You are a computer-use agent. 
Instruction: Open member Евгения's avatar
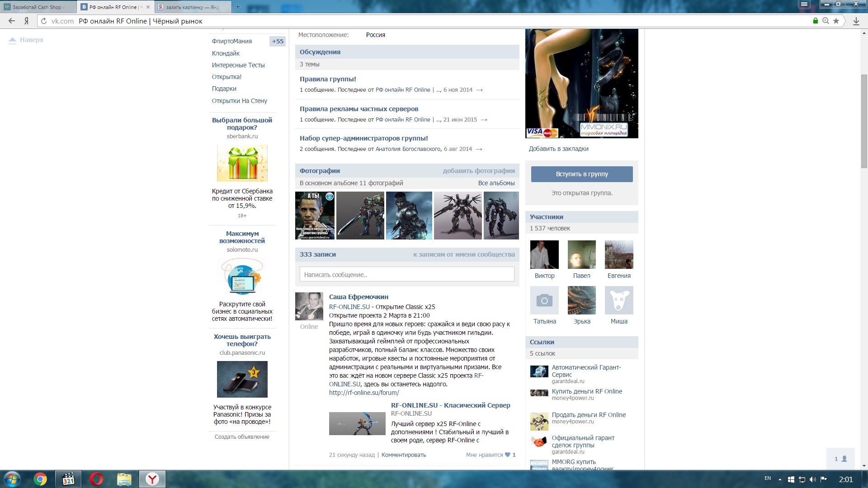(x=619, y=255)
